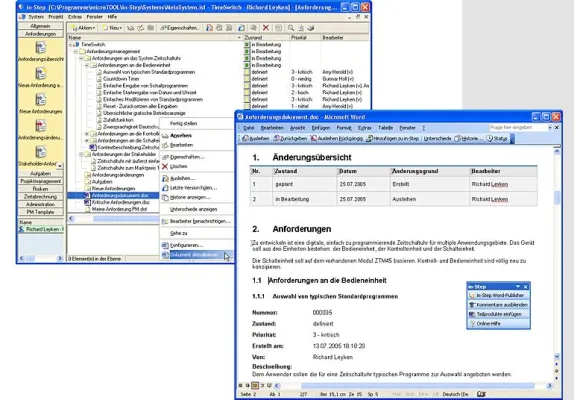This screenshot has height=400, width=574.
Task: Open the Neu dropdown in toolbar
Action: (112, 28)
